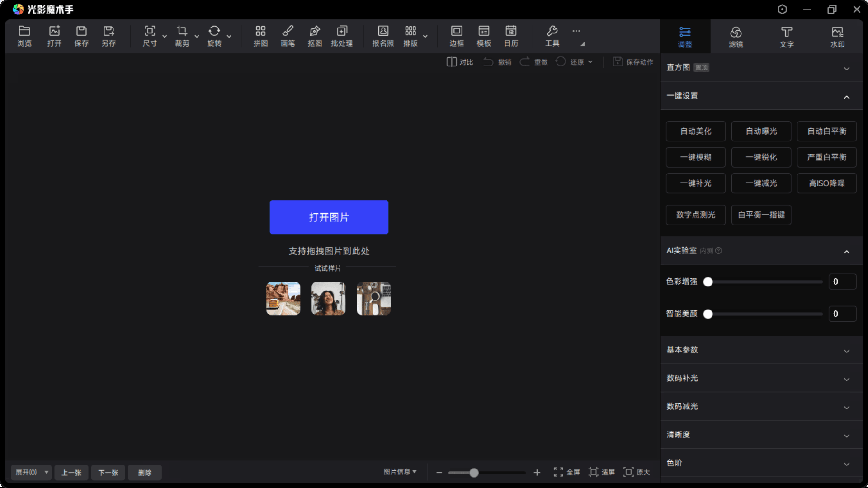Click the 边框 border tool icon
Viewport: 868px width, 488px height.
[457, 36]
